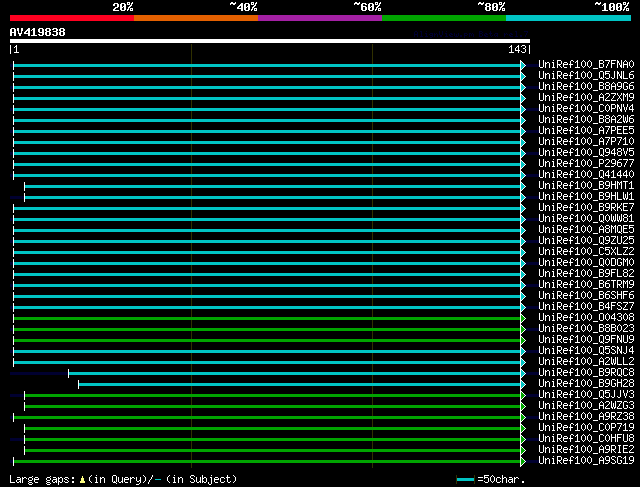The image size is (640, 487).
Task: Select the UniRef100_Q948V5 label
Action: point(586,153)
